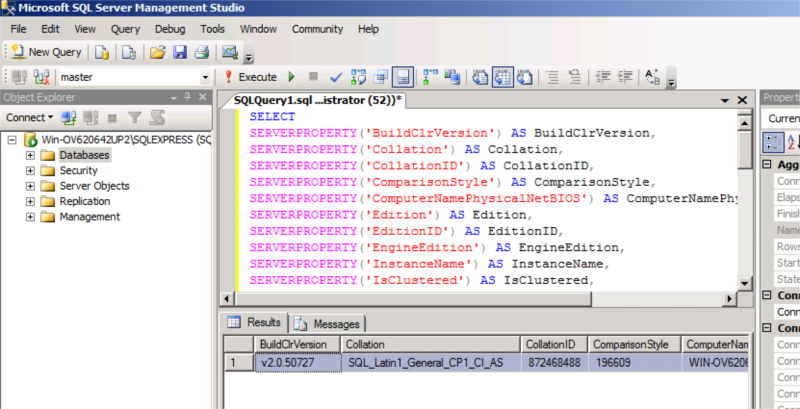
Task: Click the Print icon in the toolbar
Action: [x=201, y=52]
